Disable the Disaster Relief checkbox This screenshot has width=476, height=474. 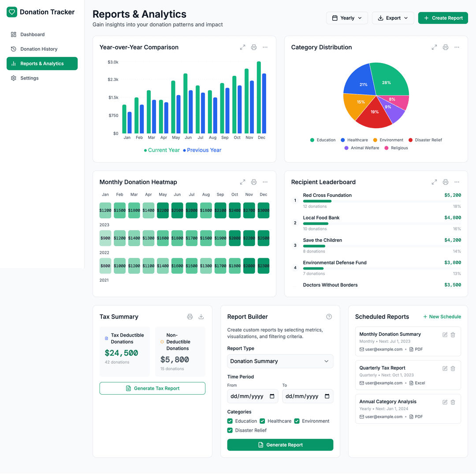230,430
